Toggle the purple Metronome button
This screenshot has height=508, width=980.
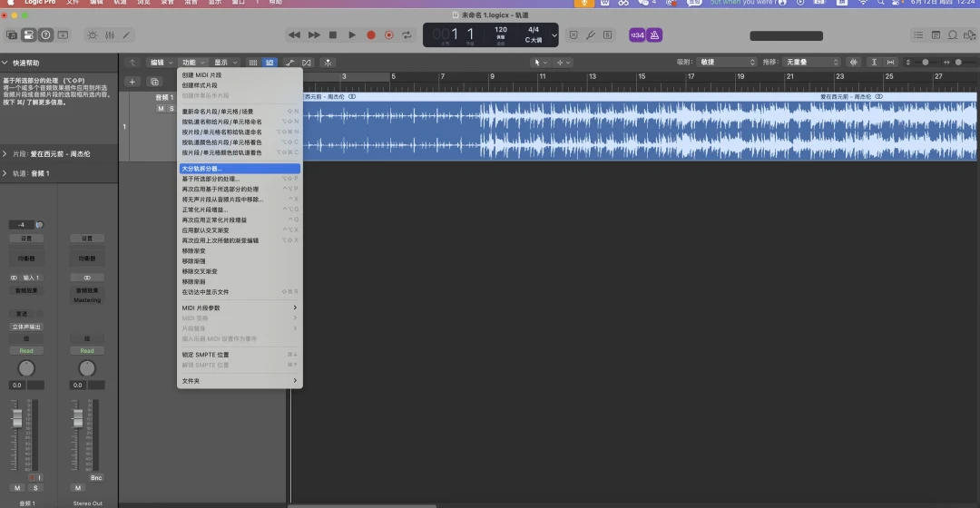[x=654, y=35]
